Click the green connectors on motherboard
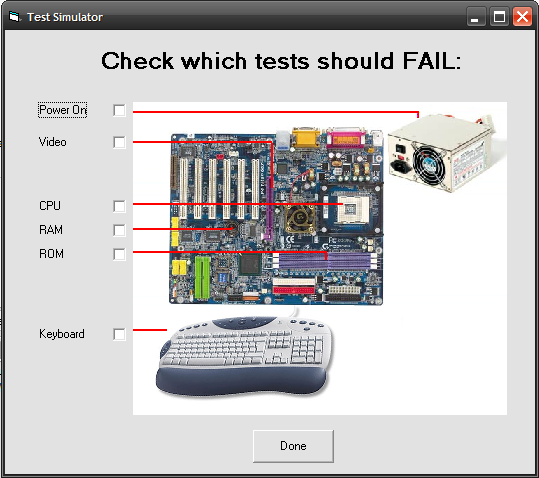The height and width of the screenshot is (478, 539). (202, 277)
